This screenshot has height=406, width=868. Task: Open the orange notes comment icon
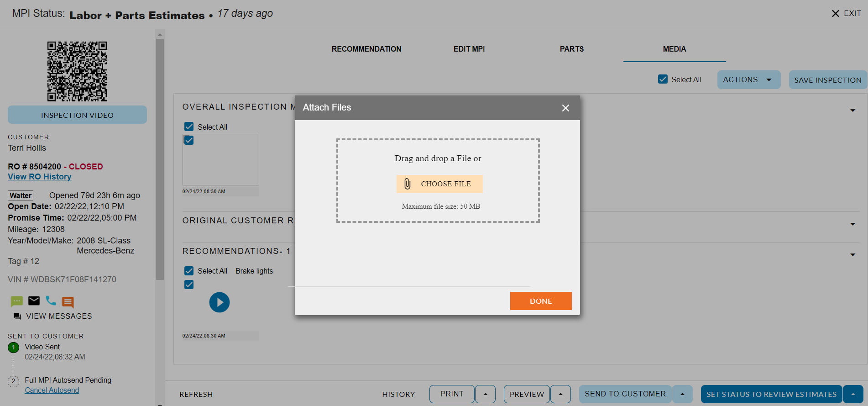[68, 302]
